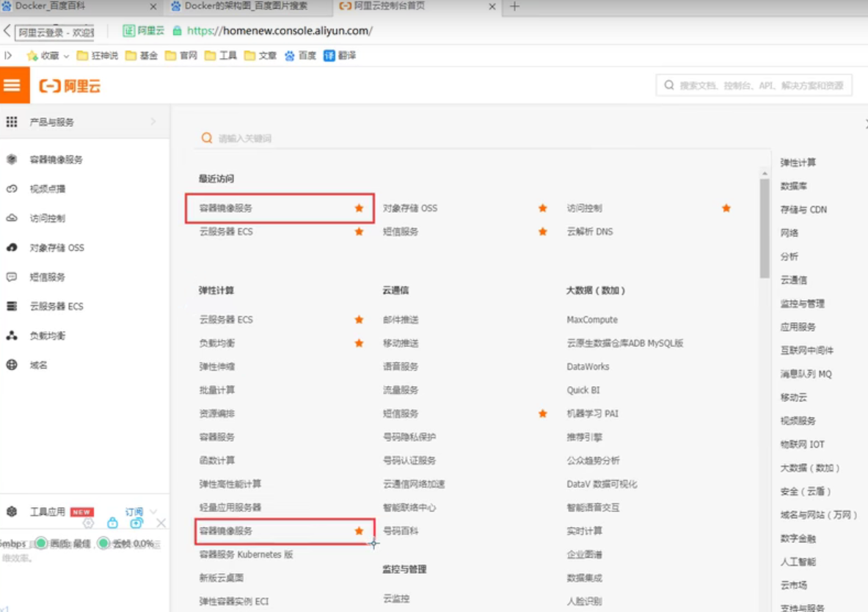868x612 pixels.
Task: Open the 基金 bookmark folder
Action: click(x=142, y=55)
